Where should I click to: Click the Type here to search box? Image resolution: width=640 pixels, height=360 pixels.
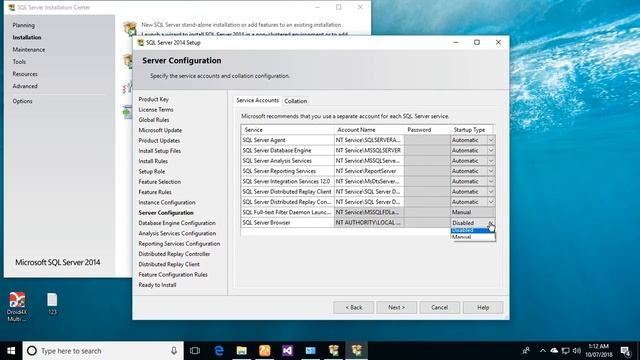click(103, 351)
